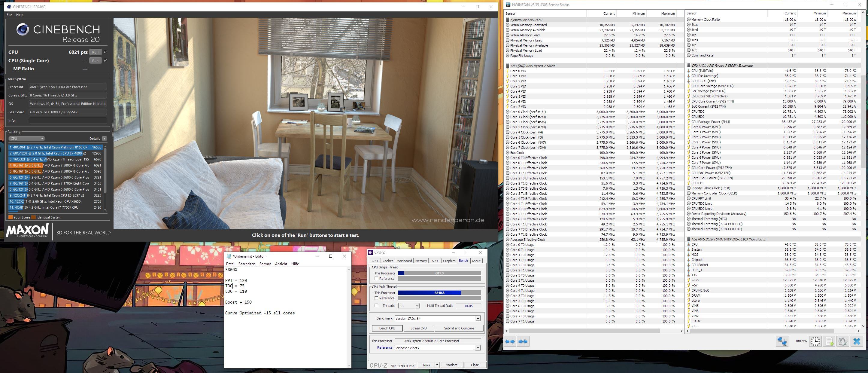The image size is (868, 373).
Task: Click HWiNFO clock reset timer icon
Action: point(815,341)
